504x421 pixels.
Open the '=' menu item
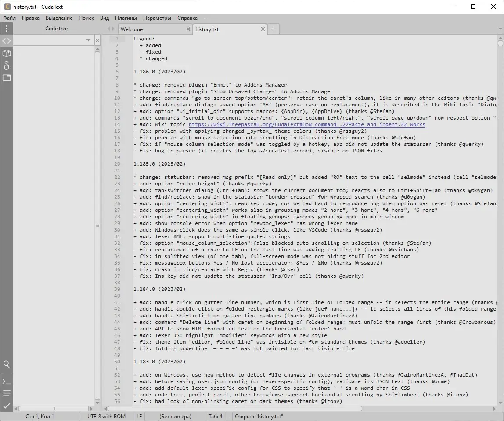(205, 18)
